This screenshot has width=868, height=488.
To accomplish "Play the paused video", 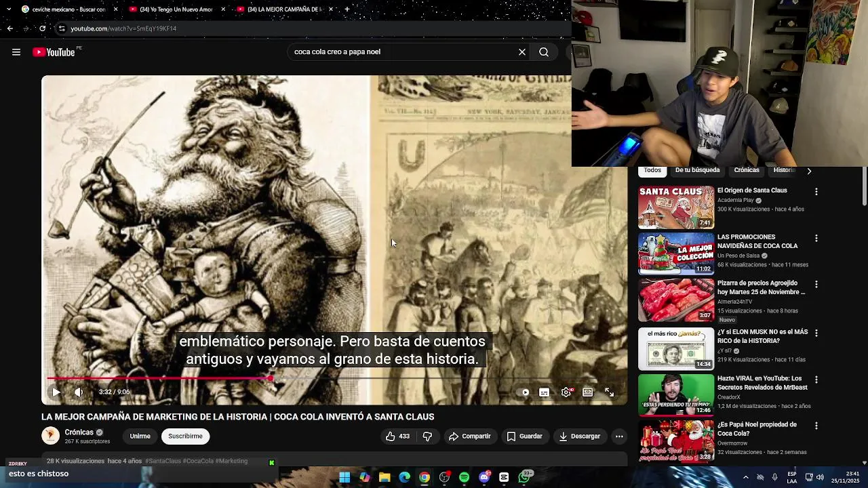I will (56, 392).
